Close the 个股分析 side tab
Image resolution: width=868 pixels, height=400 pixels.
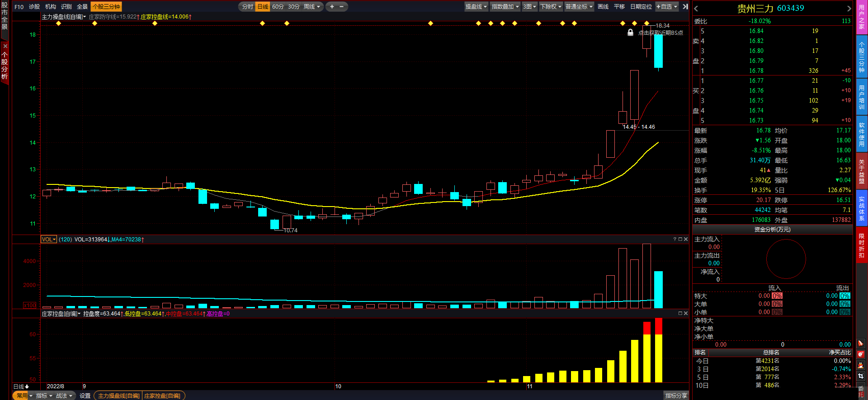pyautogui.click(x=5, y=46)
